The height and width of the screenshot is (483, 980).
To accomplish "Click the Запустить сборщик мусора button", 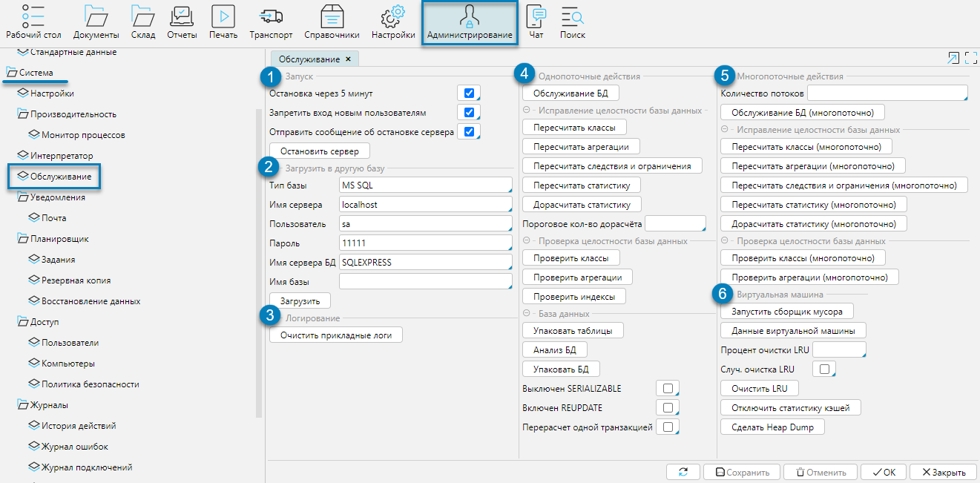I will 786,311.
